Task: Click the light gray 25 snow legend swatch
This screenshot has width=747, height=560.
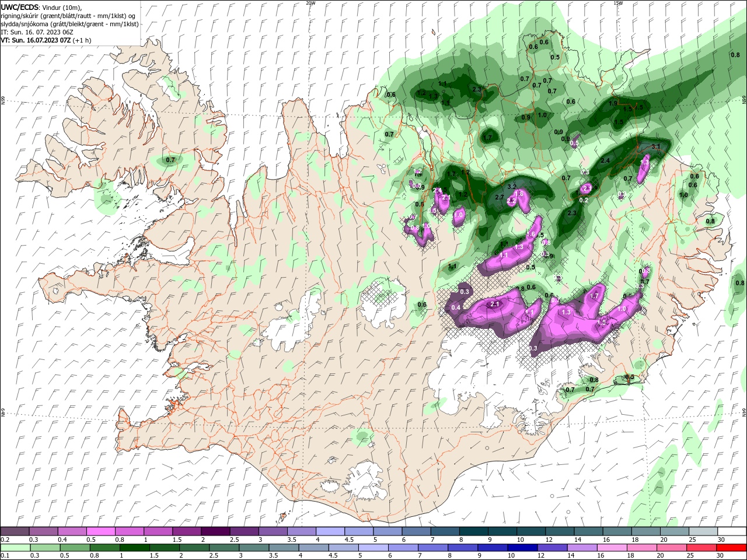Action: click(703, 531)
